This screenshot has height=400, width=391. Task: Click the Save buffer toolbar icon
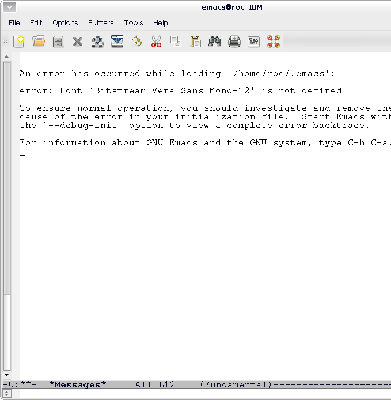pos(97,42)
